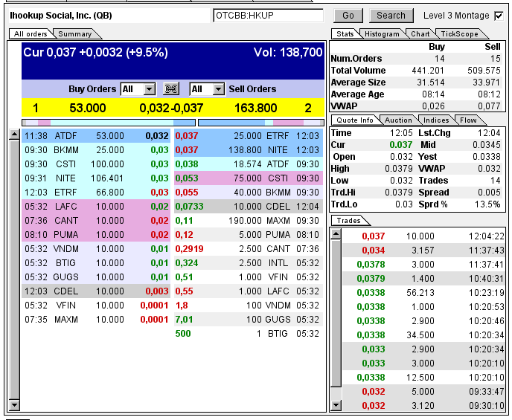The image size is (512, 420).
Task: Click the link icon between order filters
Action: tap(171, 89)
